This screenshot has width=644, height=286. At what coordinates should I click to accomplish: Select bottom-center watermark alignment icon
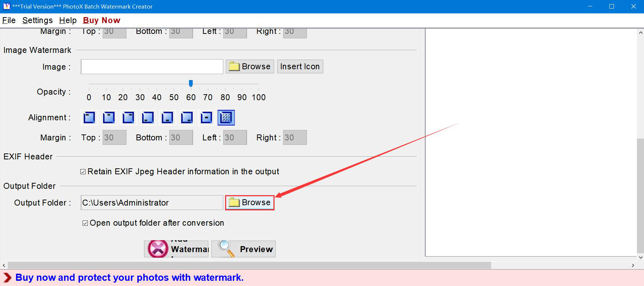[167, 118]
